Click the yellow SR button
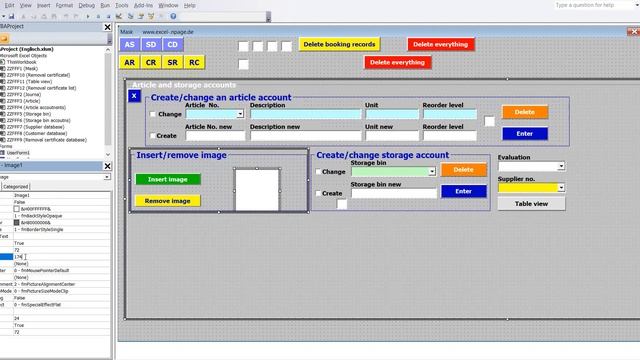640x360 pixels. [173, 62]
